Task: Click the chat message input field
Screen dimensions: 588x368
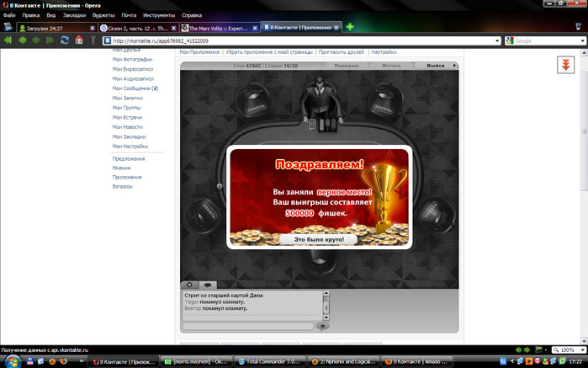Action: (x=248, y=326)
